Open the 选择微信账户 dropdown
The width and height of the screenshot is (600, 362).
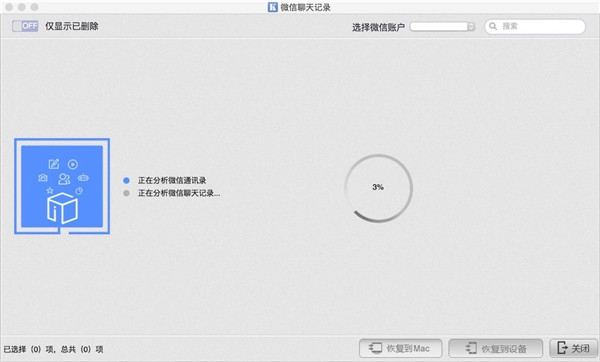point(443,26)
